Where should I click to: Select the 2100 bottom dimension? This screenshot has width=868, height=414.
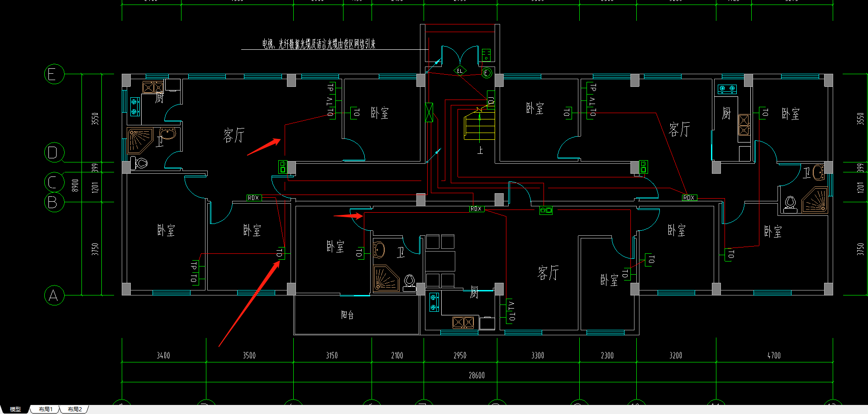point(397,356)
